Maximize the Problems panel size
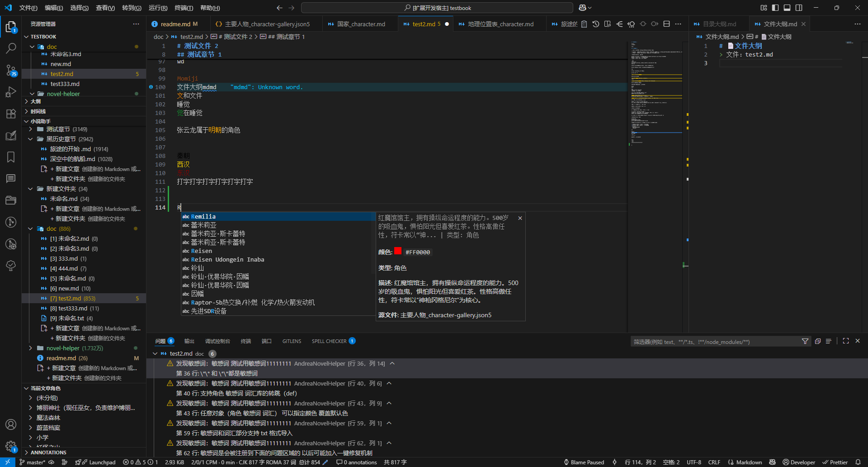The image size is (868, 467). click(846, 341)
